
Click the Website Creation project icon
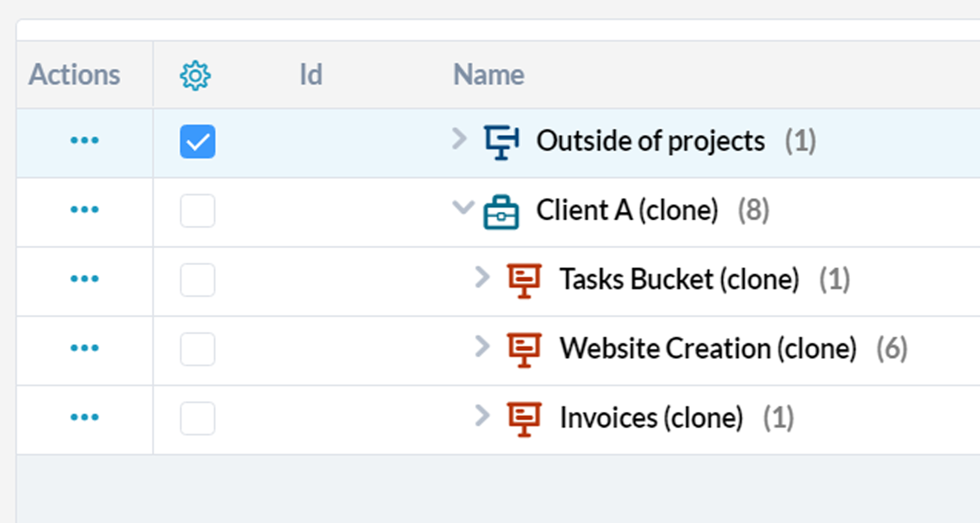(x=524, y=350)
